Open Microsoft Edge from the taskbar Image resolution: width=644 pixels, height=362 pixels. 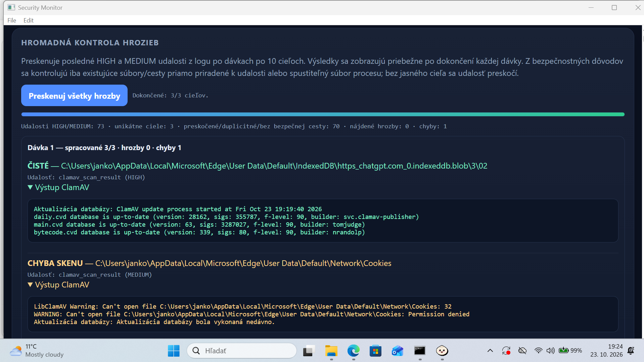[x=353, y=351]
